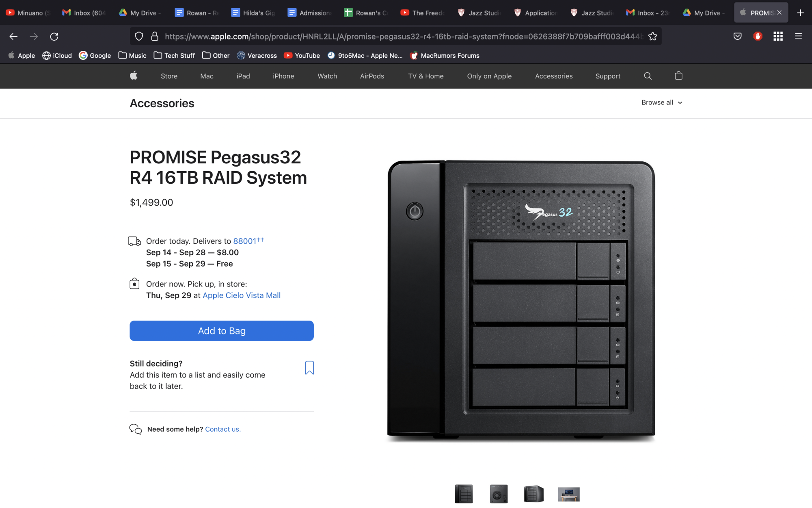Select the second product thumbnail image
The image size is (812, 508).
pyautogui.click(x=499, y=494)
